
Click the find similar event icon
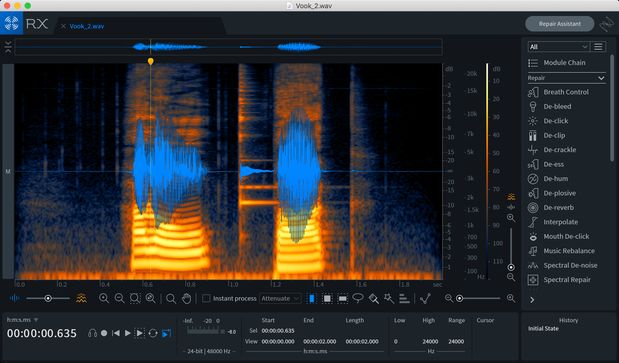[x=425, y=299]
